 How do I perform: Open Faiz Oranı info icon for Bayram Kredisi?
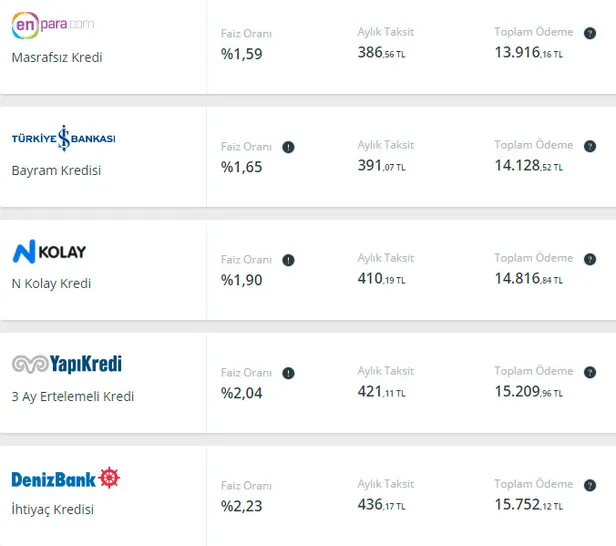point(288,147)
